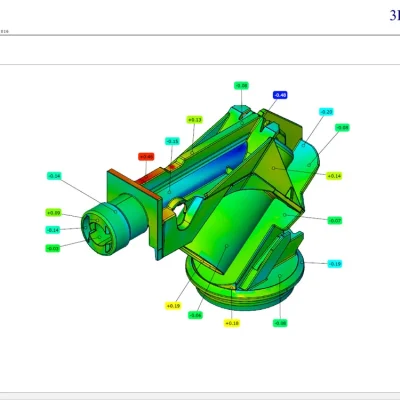400x400 pixels.
Task: Select the +0.09 annotation label
Action: (53, 213)
